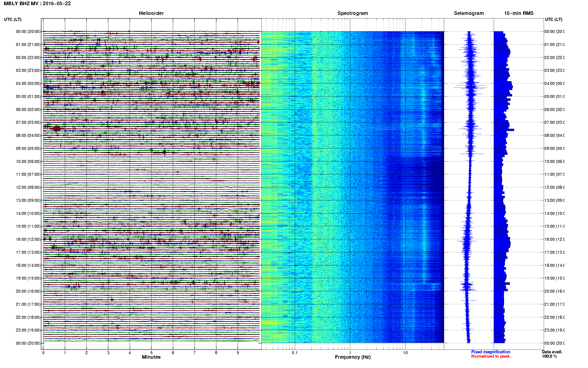Viewport: 588px width, 368px height.
Task: Click the left-axis label 19:00 (15:00)
Action: tap(28, 278)
